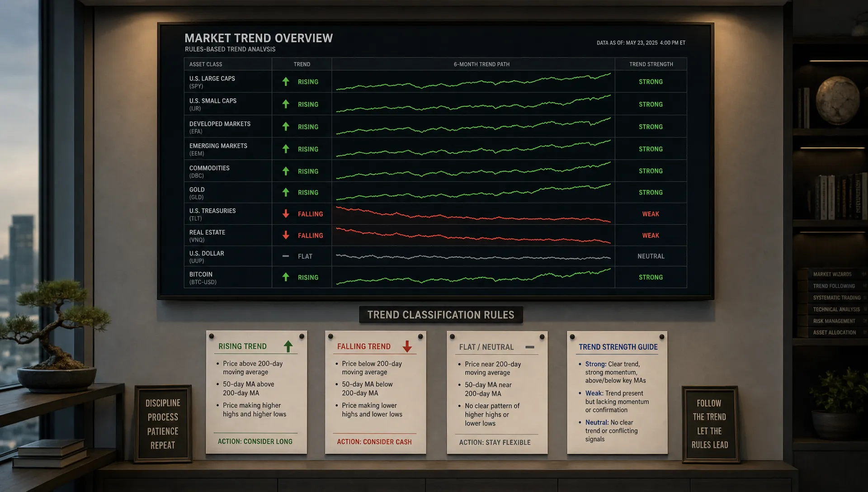Open the TREND STRENGTH GUIDE heading
Image resolution: width=868 pixels, height=492 pixels.
coord(618,347)
